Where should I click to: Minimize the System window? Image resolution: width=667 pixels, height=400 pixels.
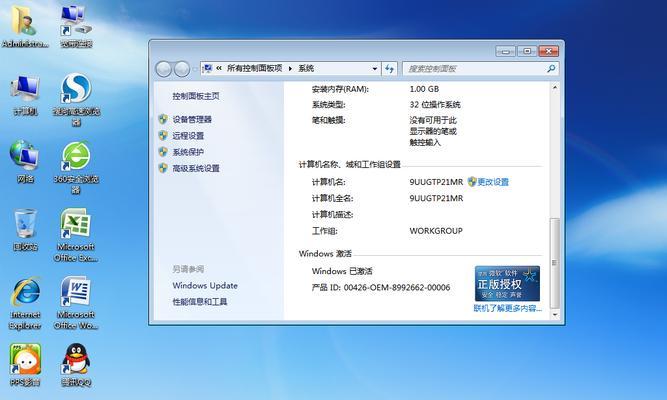point(506,51)
